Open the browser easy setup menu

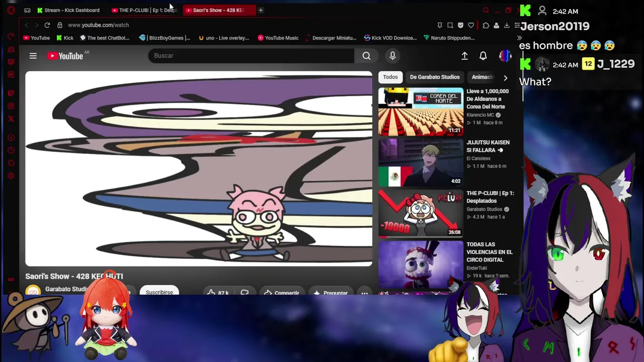pyautogui.click(x=517, y=25)
